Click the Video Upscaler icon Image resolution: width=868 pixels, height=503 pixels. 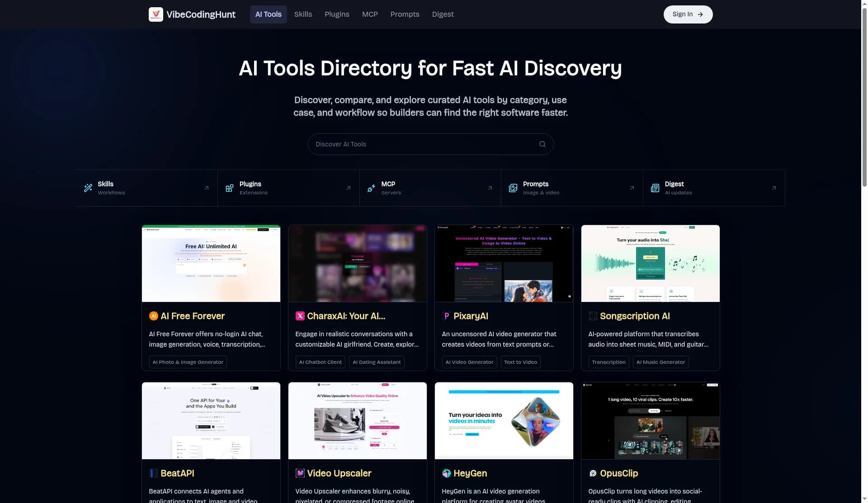[300, 473]
